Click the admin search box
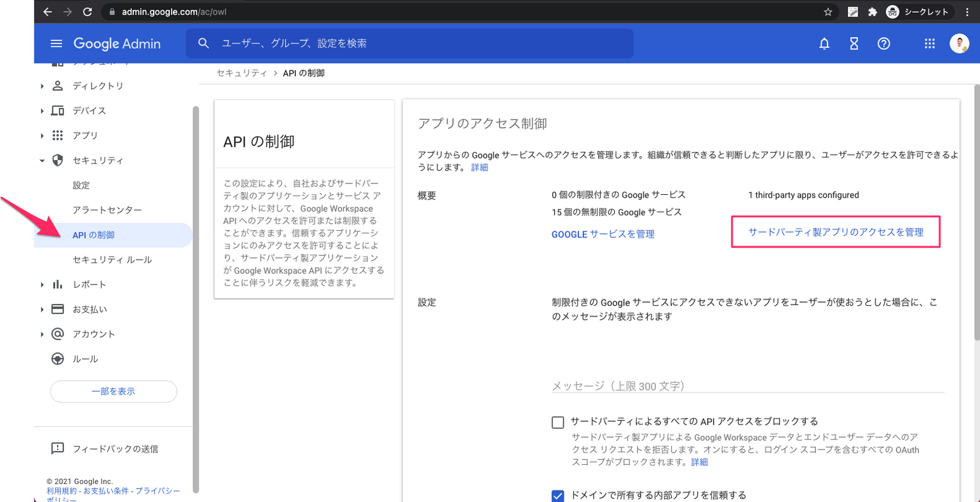 pyautogui.click(x=410, y=44)
